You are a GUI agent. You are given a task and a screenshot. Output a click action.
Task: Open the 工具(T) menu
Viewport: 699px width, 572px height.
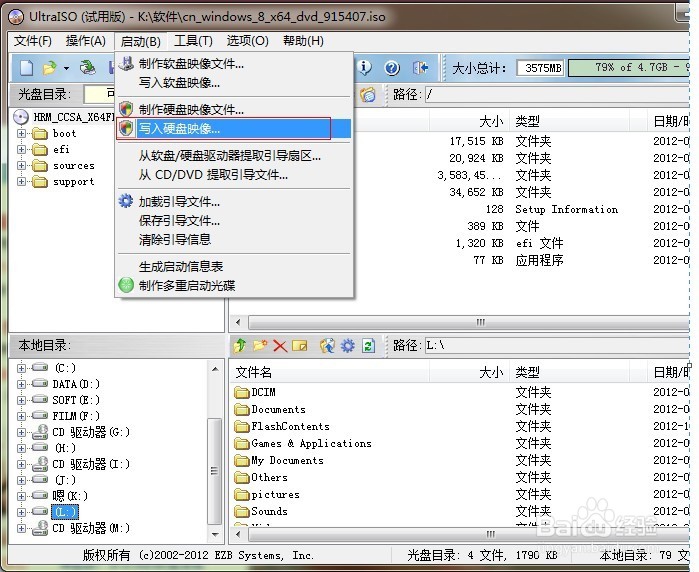(193, 41)
